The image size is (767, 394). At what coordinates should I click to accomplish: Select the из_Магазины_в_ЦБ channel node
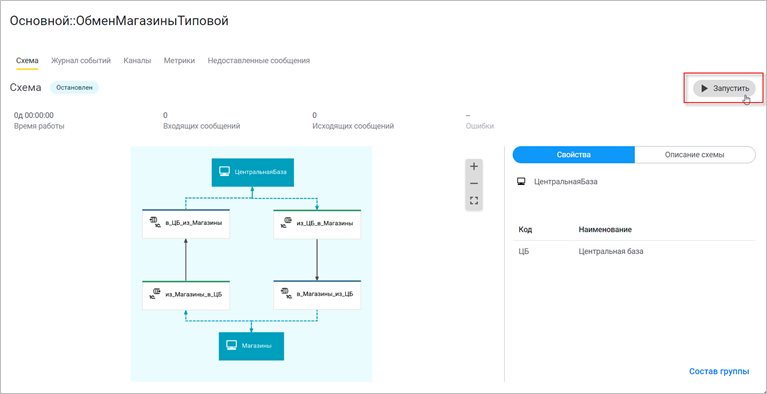click(x=186, y=296)
